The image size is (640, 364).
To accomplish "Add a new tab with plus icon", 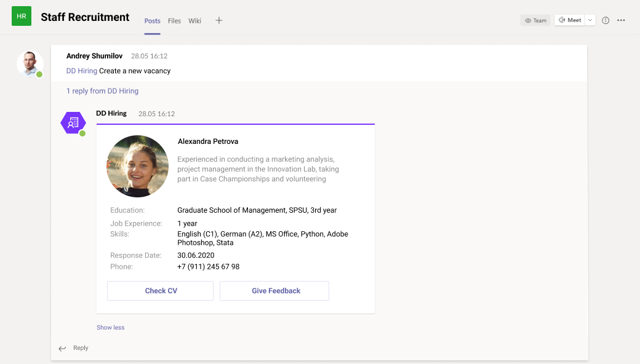I will (219, 20).
